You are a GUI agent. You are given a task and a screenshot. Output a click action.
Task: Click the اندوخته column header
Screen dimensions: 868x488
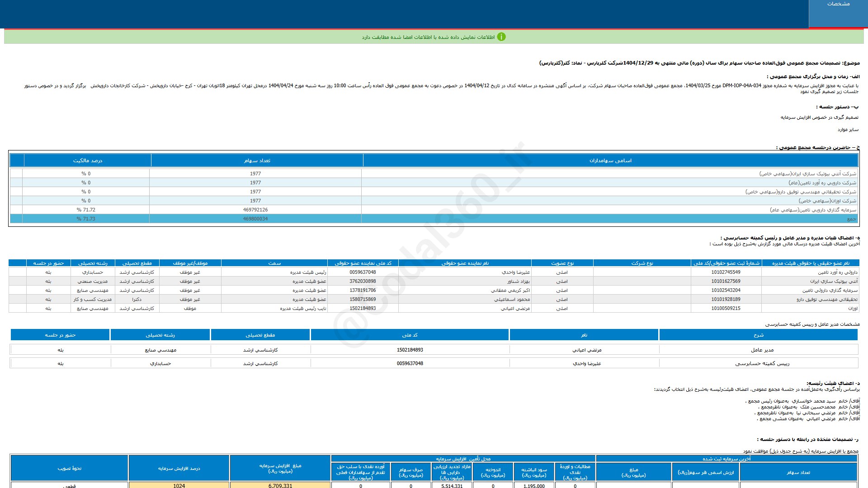click(x=493, y=472)
